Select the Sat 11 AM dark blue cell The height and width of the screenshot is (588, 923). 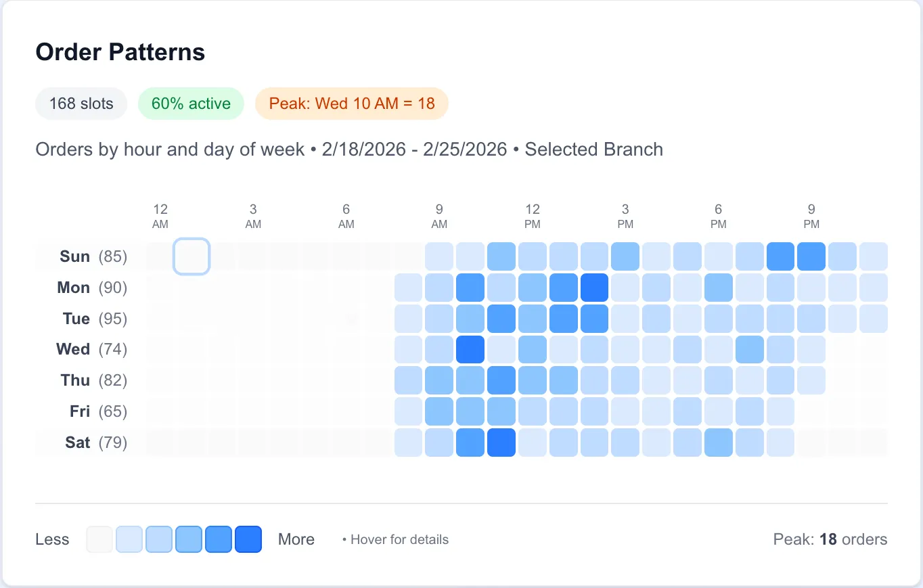click(501, 443)
